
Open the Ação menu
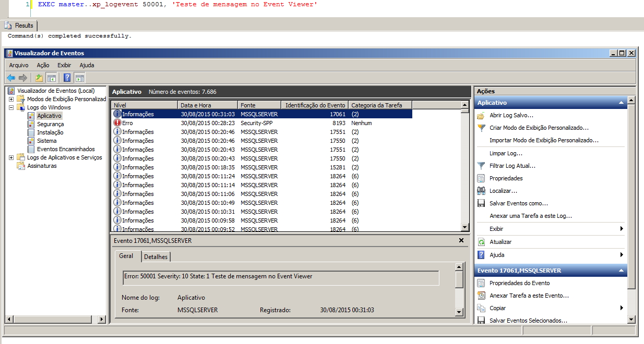coord(43,65)
